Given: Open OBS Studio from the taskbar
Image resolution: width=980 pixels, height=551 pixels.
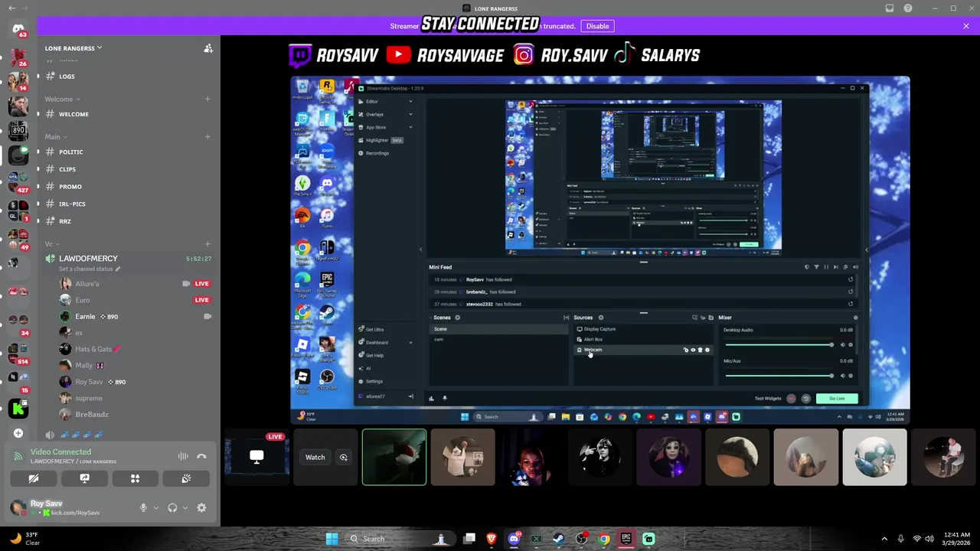Looking at the screenshot, I should [581, 539].
